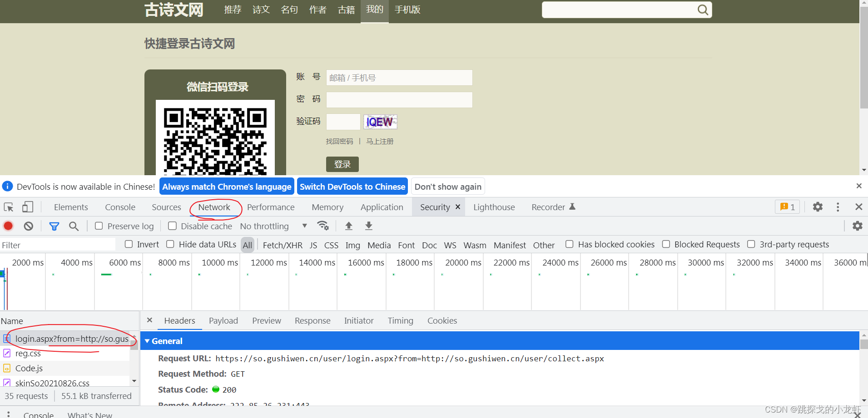Clear the network log
Screen dimensions: 868x418
point(29,226)
